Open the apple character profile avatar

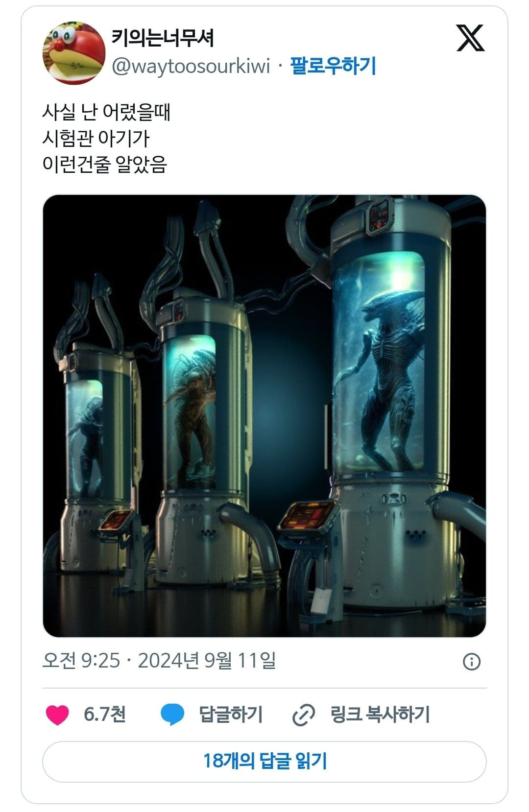point(74,53)
